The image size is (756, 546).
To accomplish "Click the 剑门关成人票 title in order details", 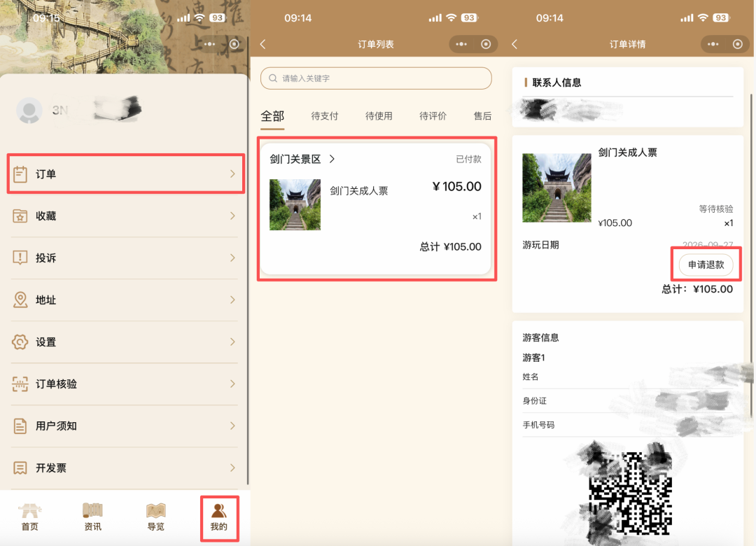I will pos(628,153).
